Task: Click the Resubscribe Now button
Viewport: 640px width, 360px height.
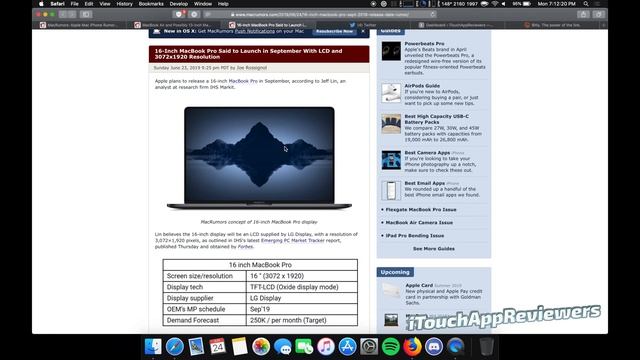Action: 334,31
